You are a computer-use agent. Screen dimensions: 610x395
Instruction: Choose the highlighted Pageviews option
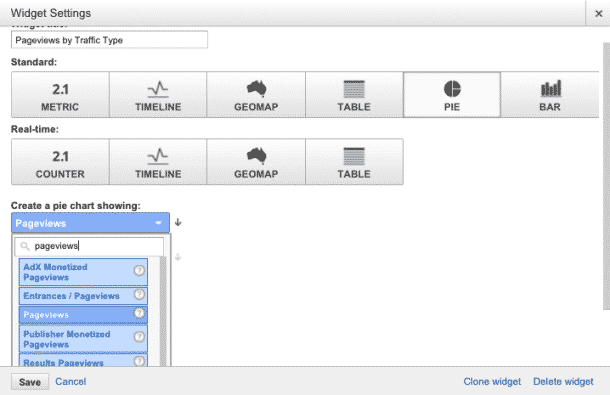point(83,315)
